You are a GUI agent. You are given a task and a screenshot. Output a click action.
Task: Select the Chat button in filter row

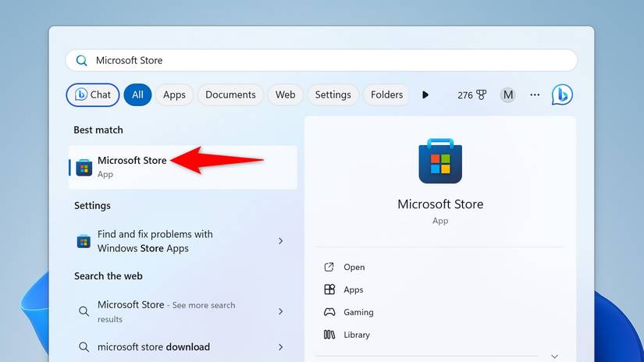93,94
